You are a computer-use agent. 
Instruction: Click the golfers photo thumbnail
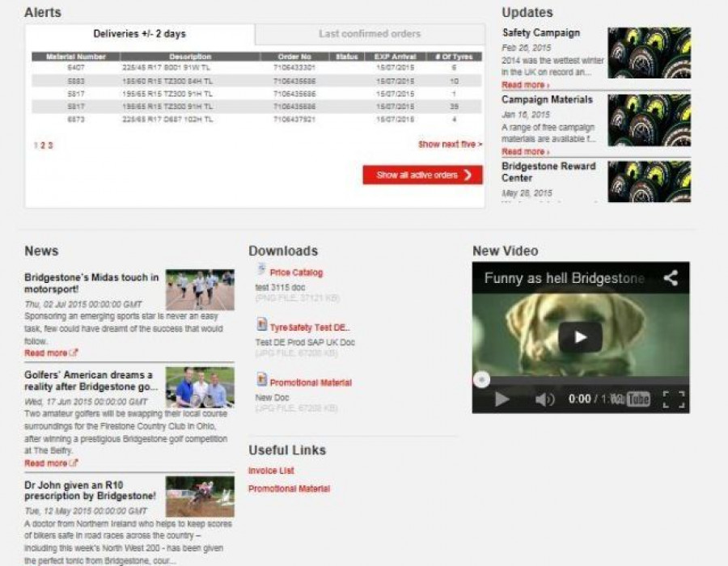[x=200, y=388]
